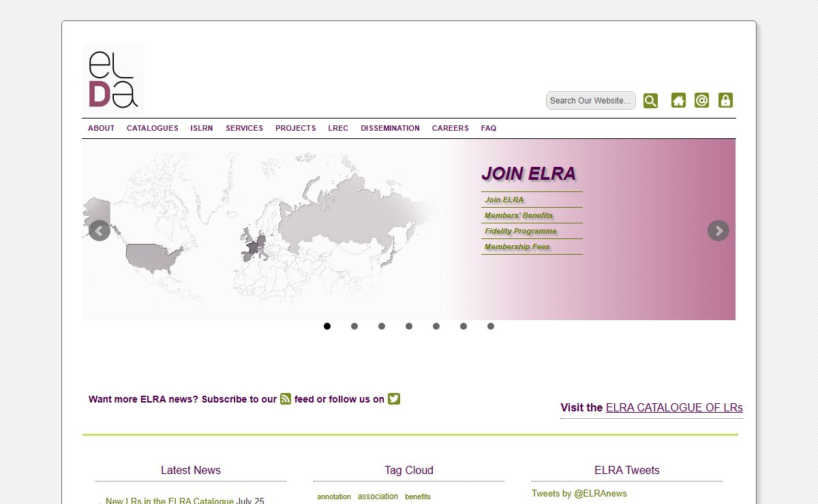The height and width of the screenshot is (504, 818).
Task: Open the RSS feed icon
Action: tap(286, 399)
